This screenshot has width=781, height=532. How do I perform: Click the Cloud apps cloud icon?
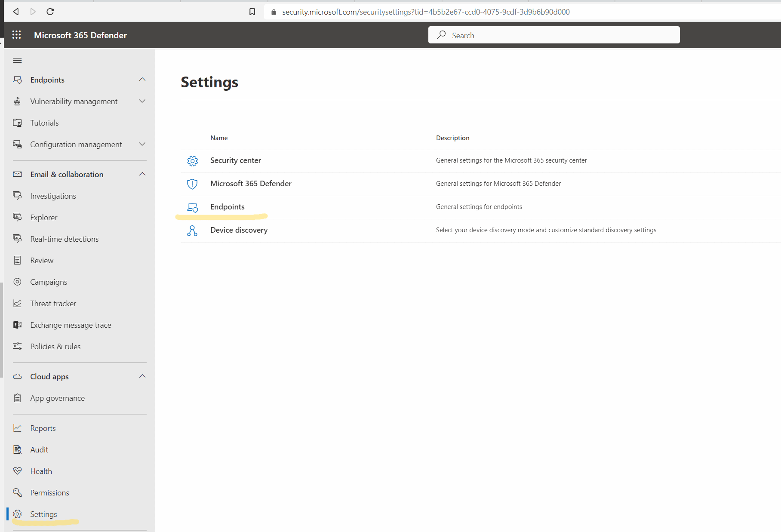[x=17, y=376]
